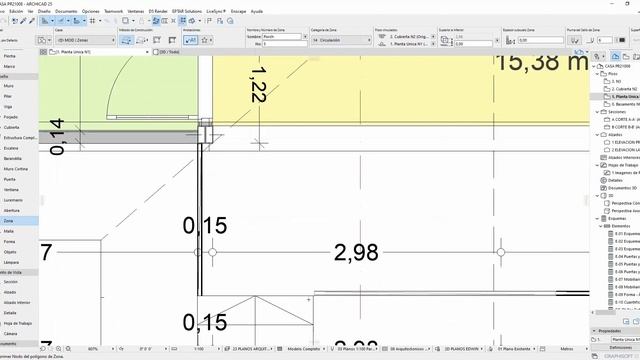Select the Muro Cortina tool
Viewport: 640px width, 360px height.
click(16, 169)
